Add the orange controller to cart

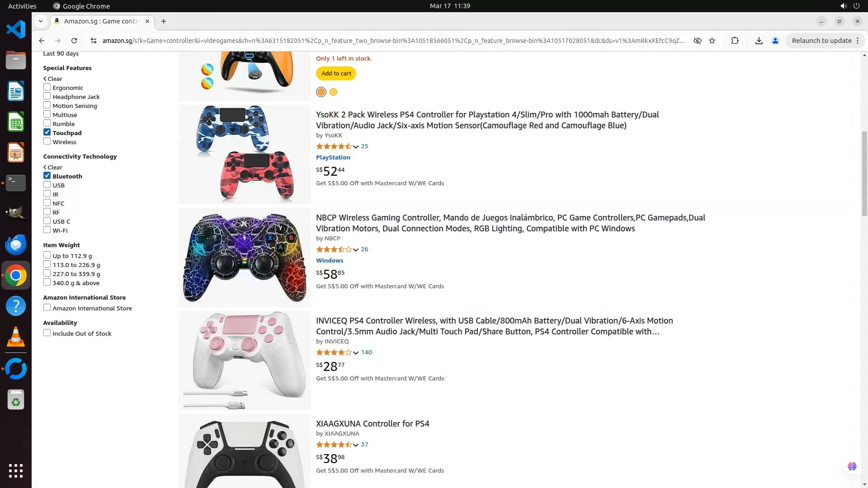tap(336, 73)
